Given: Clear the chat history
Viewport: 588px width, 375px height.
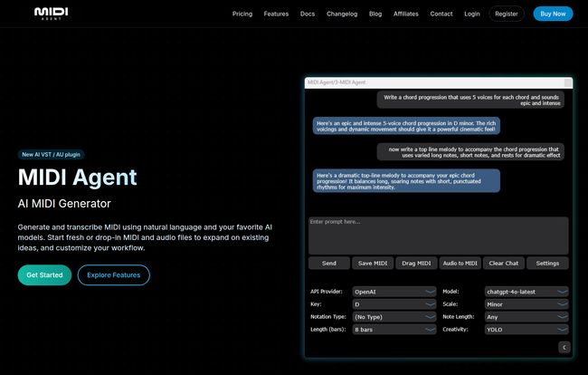Looking at the screenshot, I should point(503,264).
